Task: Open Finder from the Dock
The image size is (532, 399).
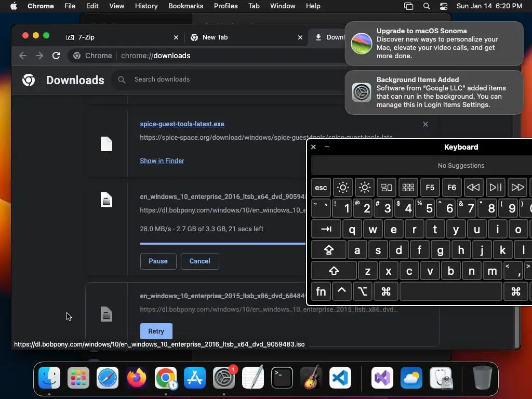Action: coord(49,378)
